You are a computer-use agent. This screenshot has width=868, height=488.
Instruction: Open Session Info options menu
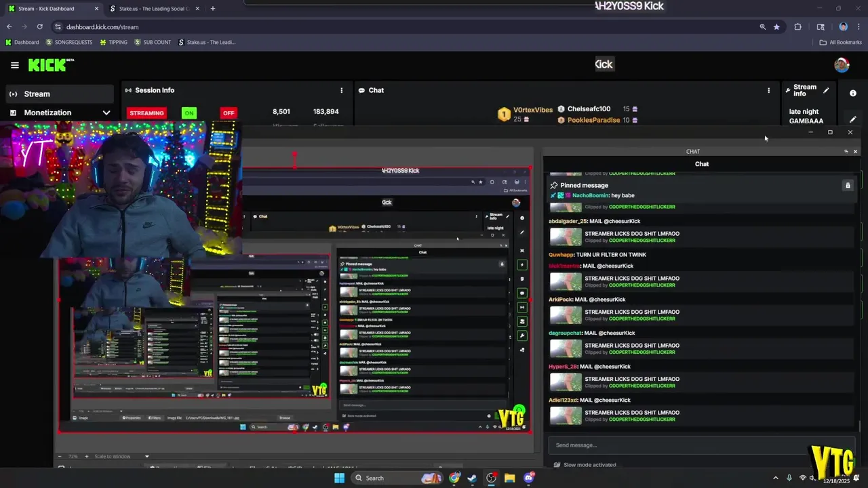click(341, 90)
